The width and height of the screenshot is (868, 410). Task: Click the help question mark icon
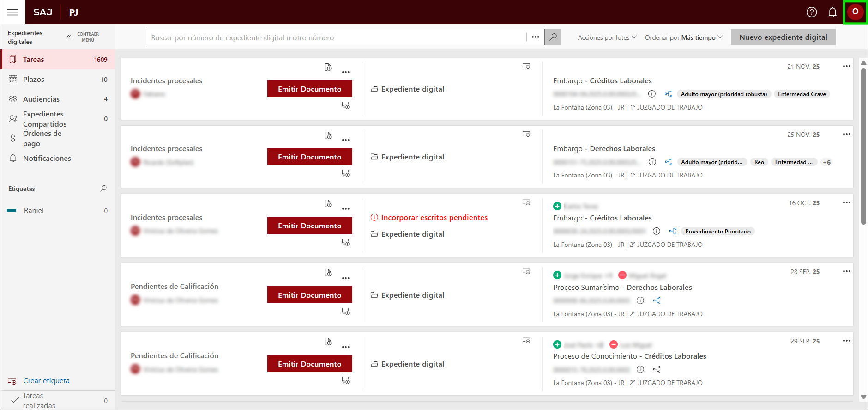click(812, 12)
